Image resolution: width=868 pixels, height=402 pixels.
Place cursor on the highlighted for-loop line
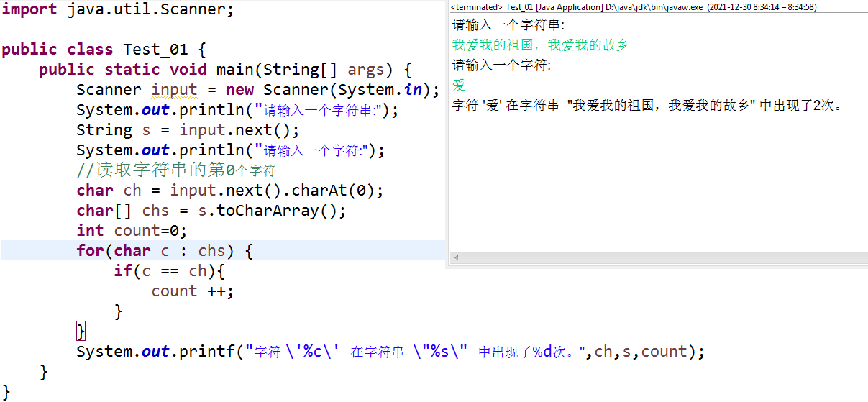[165, 251]
